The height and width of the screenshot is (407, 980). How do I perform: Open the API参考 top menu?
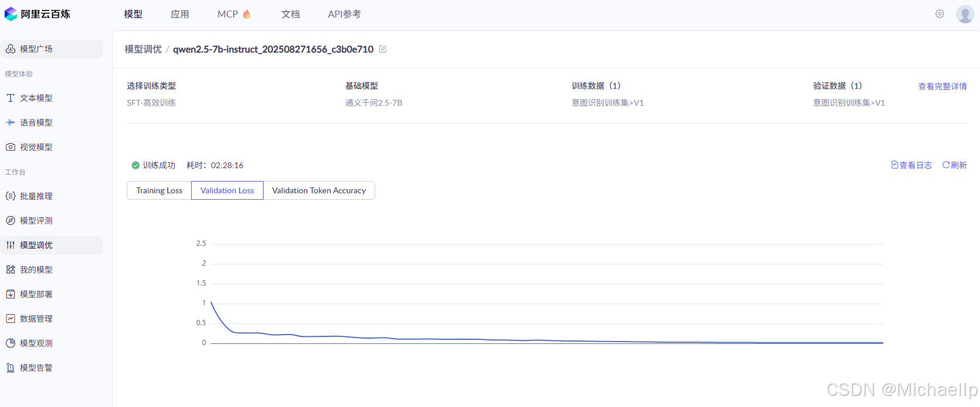pyautogui.click(x=344, y=14)
